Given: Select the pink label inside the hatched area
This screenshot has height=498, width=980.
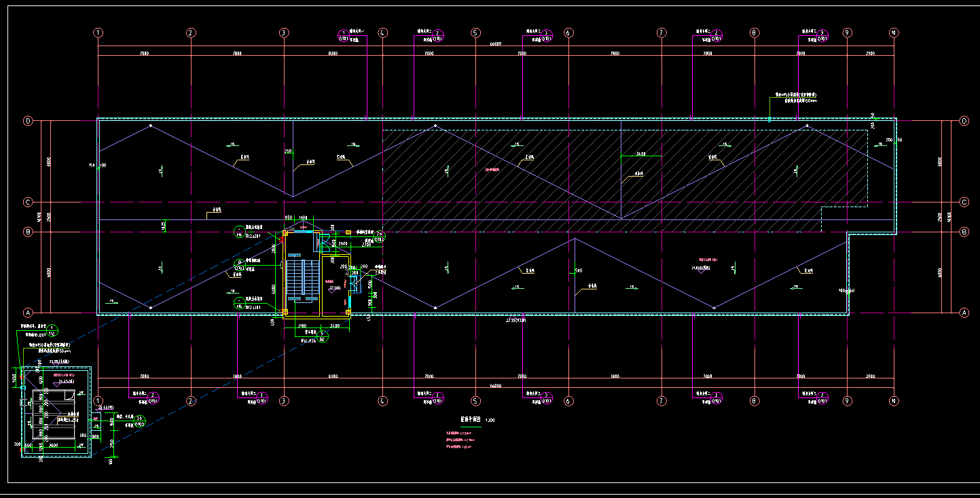Looking at the screenshot, I should click(492, 169).
